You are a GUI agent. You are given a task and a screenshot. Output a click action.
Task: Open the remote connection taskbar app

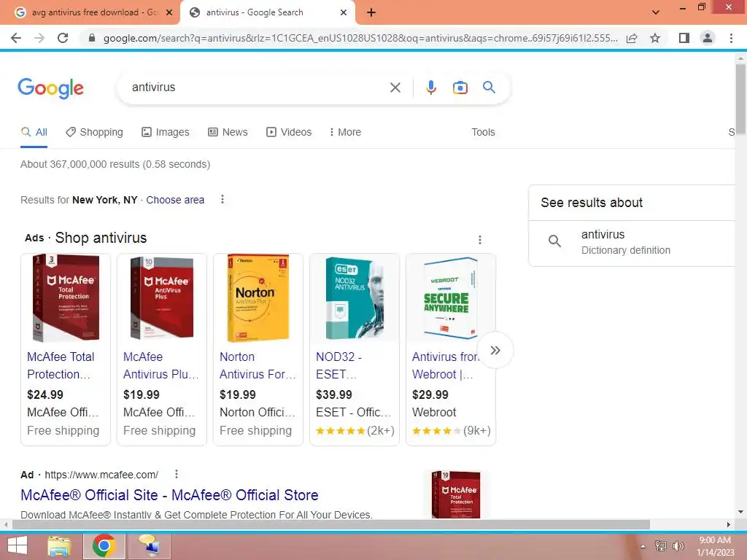coord(150,545)
